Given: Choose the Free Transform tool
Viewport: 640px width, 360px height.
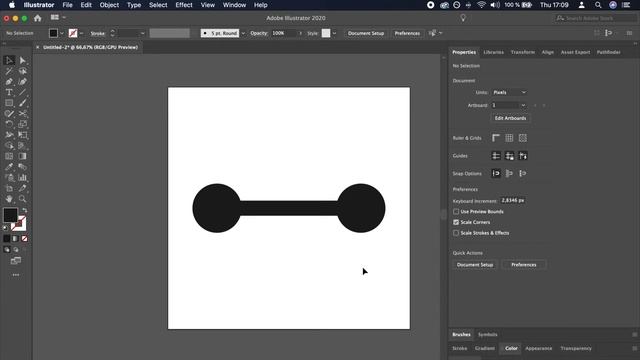Looking at the screenshot, I should tap(22, 135).
